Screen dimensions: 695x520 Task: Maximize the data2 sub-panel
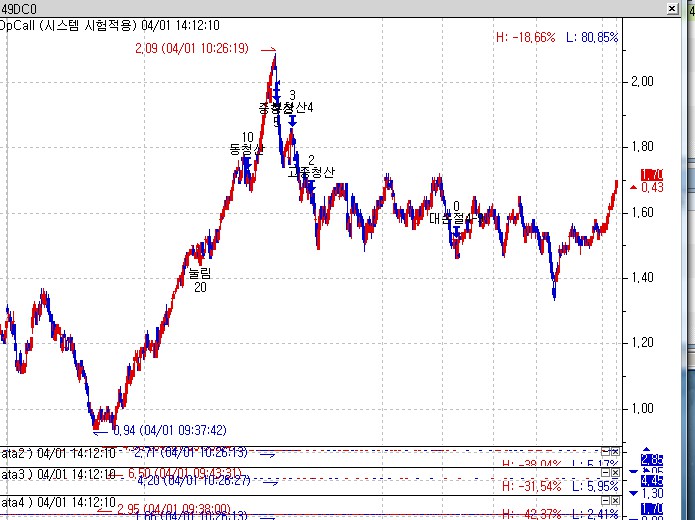click(603, 452)
